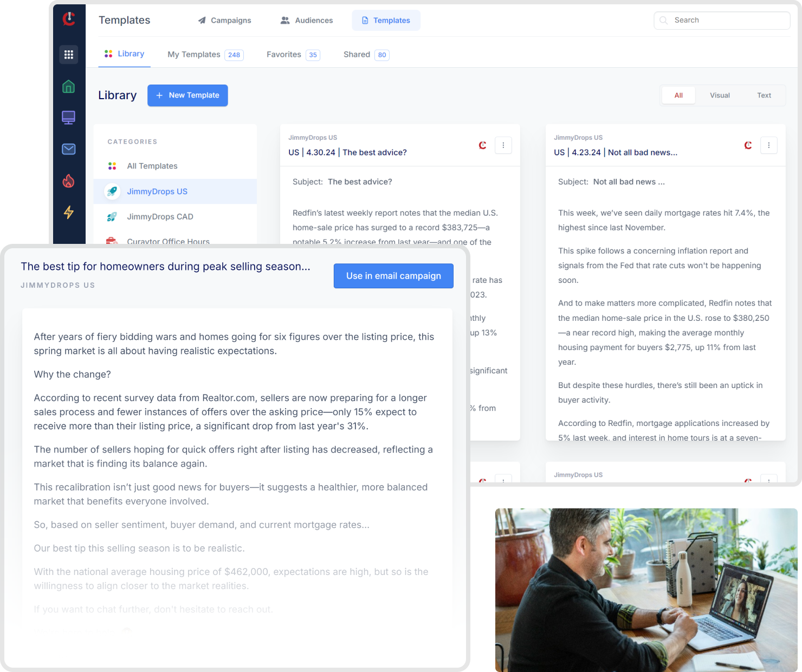The image size is (802, 672).
Task: Switch to the Shared sub-tab
Action: [x=366, y=55]
